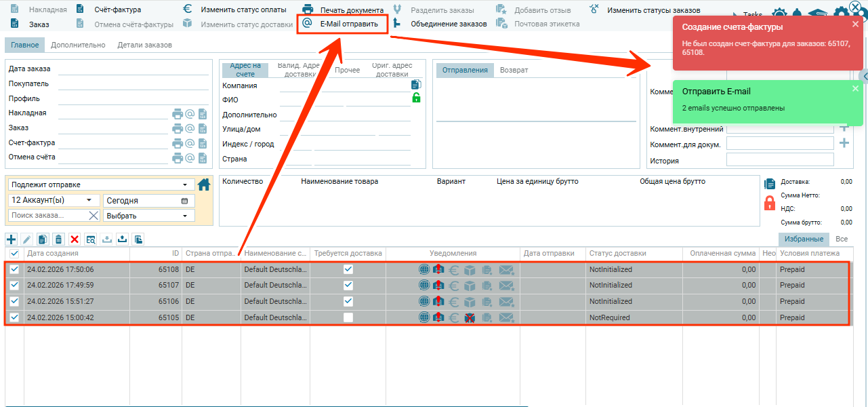Screen dimensions: 868x407
Task: Click the home icon beside the status filter
Action: pos(204,185)
